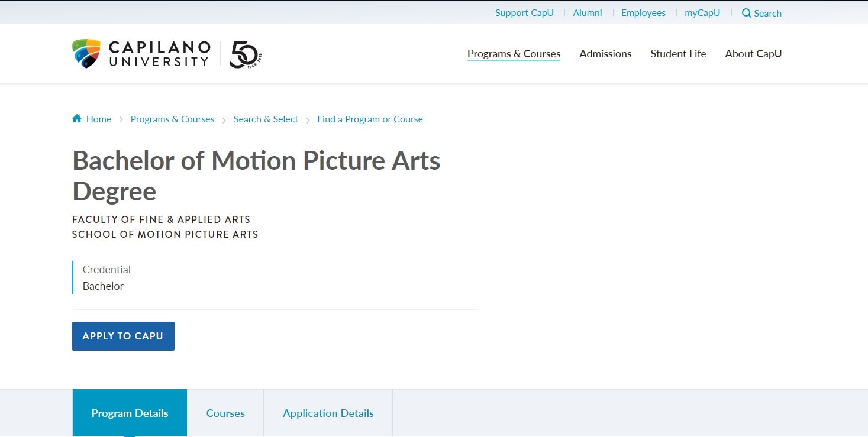Click the Capilano University wordmark text
Screen dimensions: 868x437
click(160, 54)
